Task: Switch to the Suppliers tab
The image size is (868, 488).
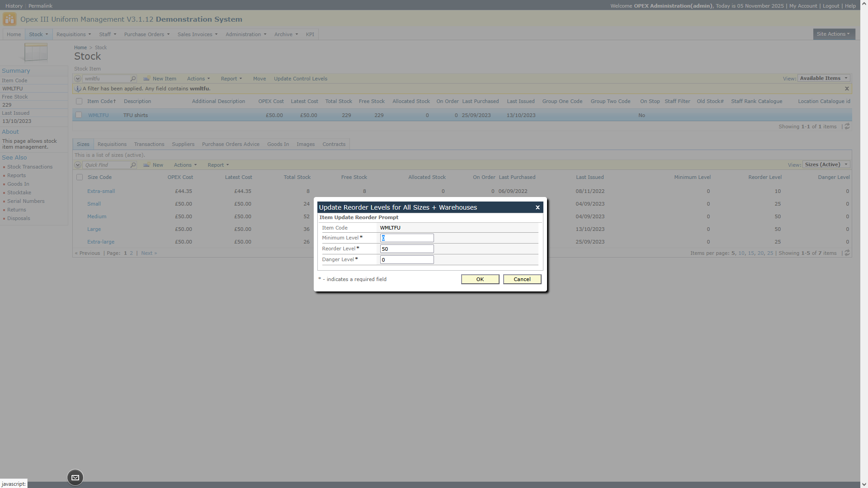Action: (x=183, y=144)
